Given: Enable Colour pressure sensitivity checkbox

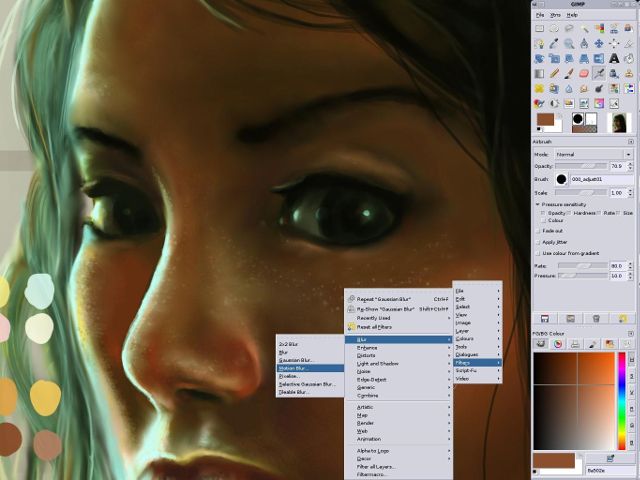Looking at the screenshot, I should (543, 220).
